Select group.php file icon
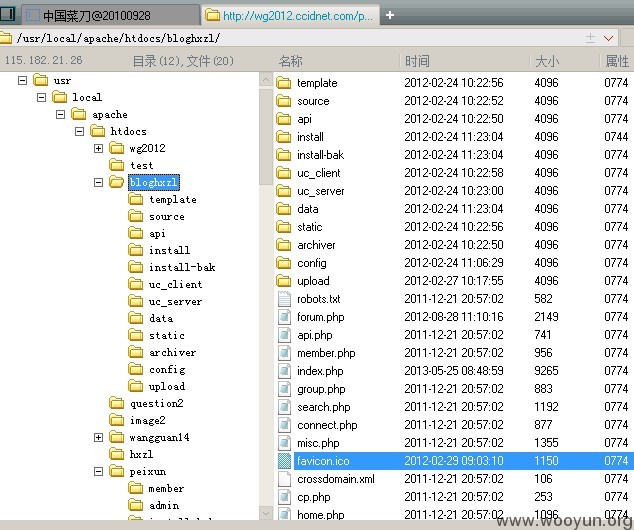 tap(284, 389)
